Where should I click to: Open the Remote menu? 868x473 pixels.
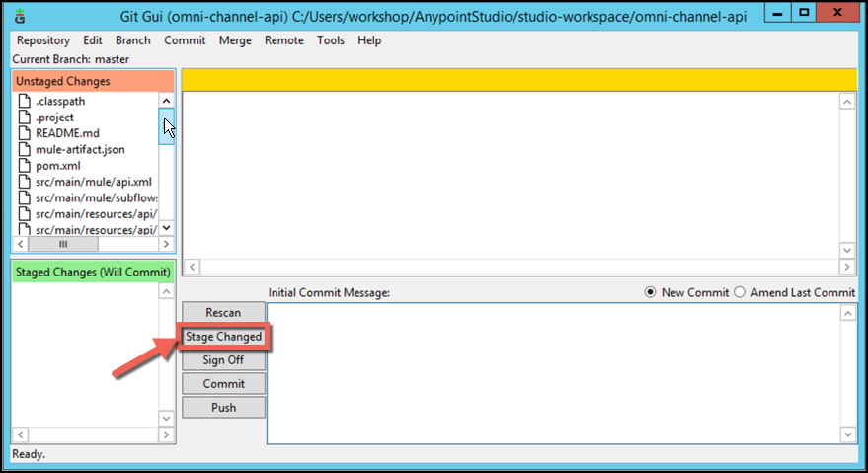click(x=284, y=40)
